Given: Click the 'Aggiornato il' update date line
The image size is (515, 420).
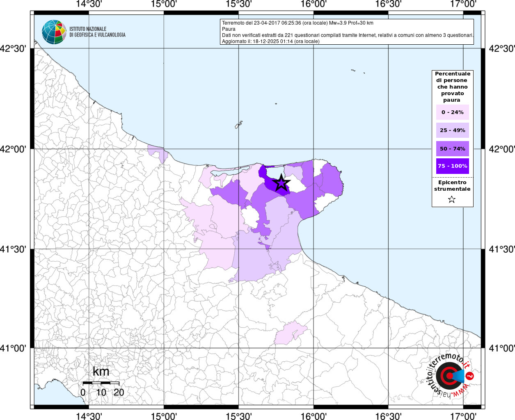Looking at the screenshot, I should (x=270, y=41).
